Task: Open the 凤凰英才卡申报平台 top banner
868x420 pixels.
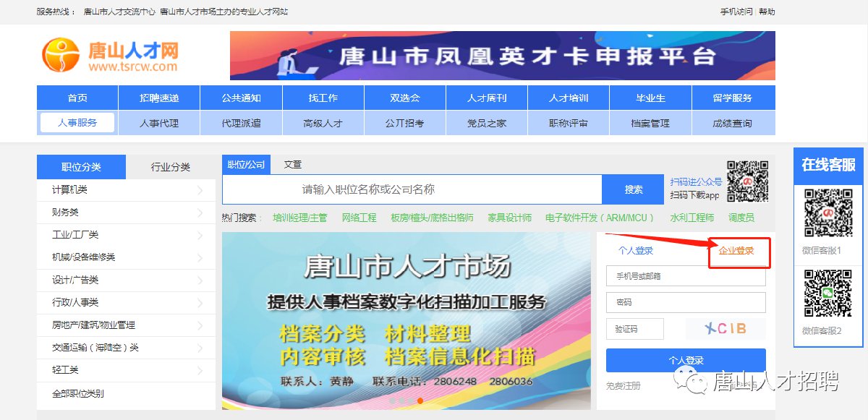Action: point(502,56)
